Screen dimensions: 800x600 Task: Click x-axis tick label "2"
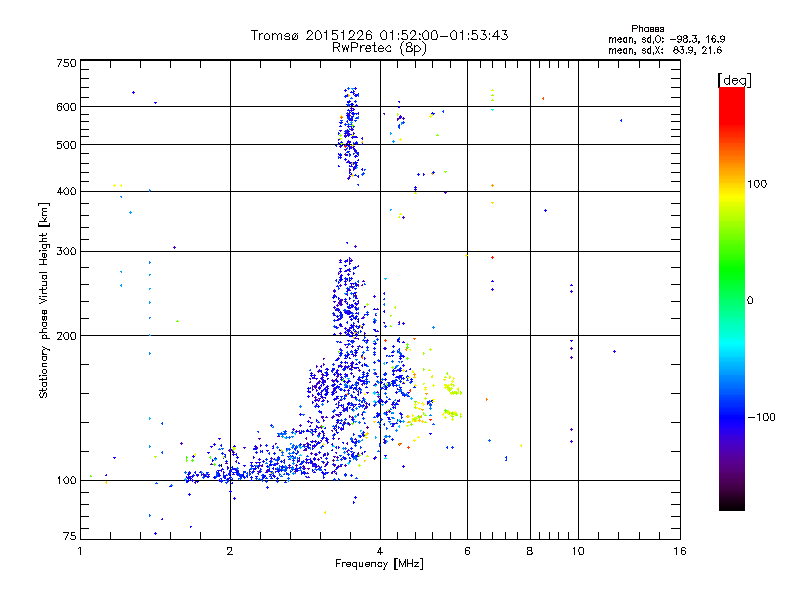coord(230,551)
